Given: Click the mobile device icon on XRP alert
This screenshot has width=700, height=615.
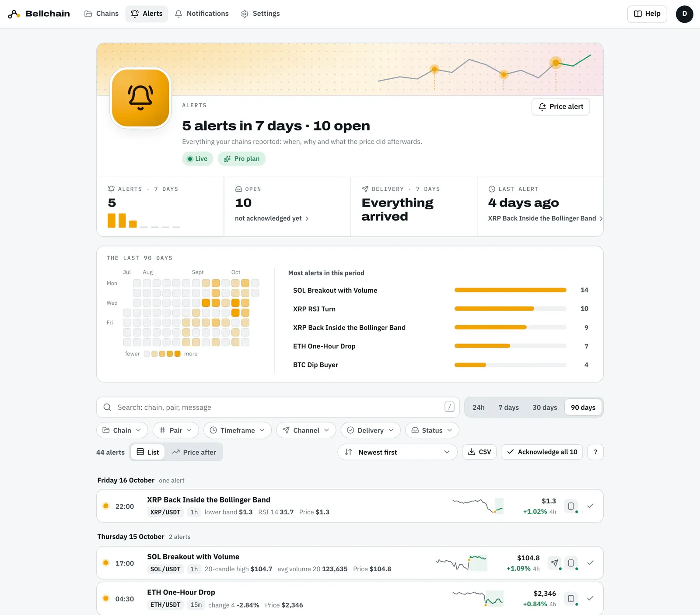Looking at the screenshot, I should (x=571, y=506).
